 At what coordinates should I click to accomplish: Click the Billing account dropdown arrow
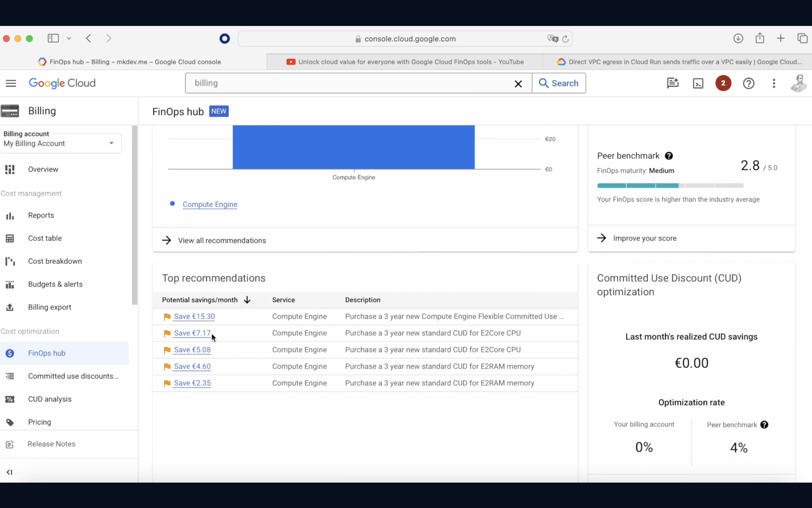click(111, 143)
